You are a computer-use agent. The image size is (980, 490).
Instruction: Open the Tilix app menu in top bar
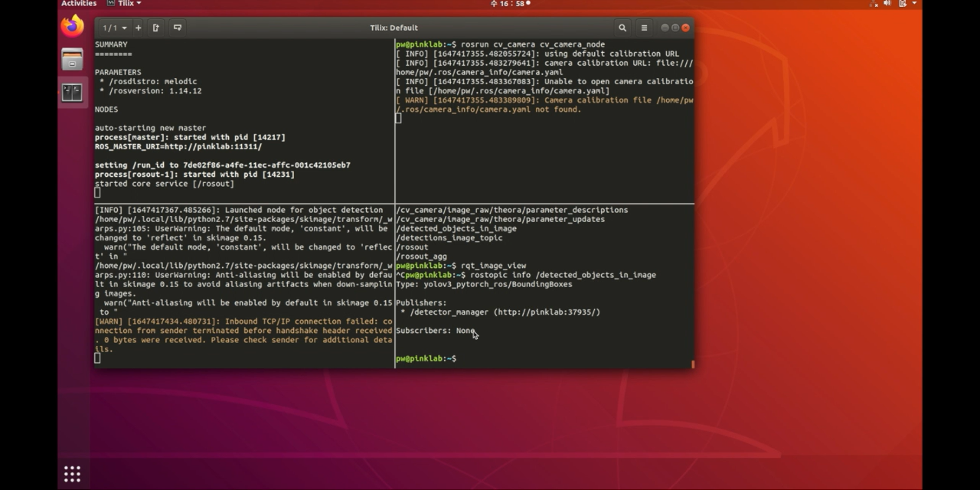pos(126,4)
